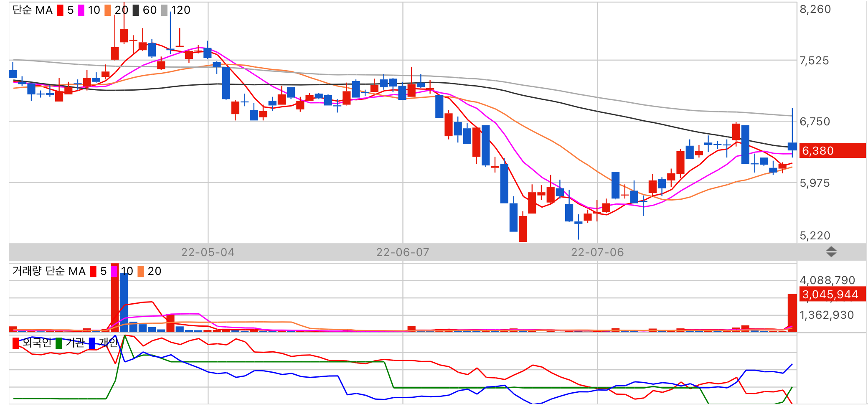Click the 5,220 price axis label

pyautogui.click(x=815, y=236)
